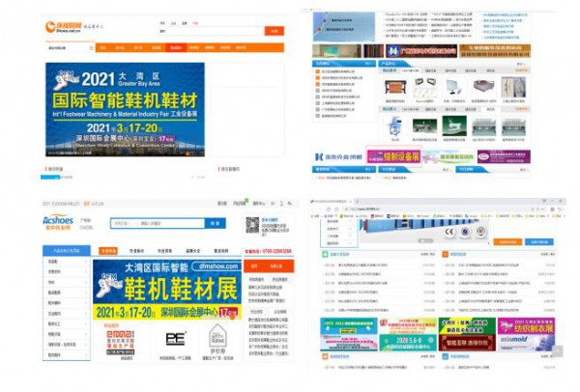This screenshot has height=392, width=580.
Task: Focus the Shoes.net.cn search field
Action: (211, 31)
